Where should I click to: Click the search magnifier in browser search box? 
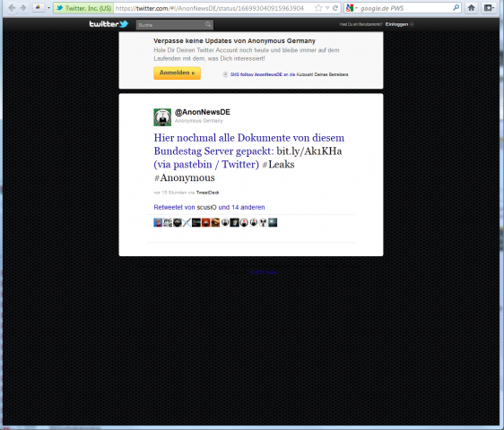(456, 8)
